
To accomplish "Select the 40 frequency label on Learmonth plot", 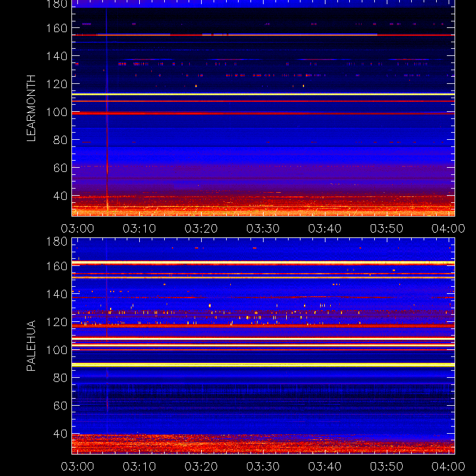I will point(60,196).
